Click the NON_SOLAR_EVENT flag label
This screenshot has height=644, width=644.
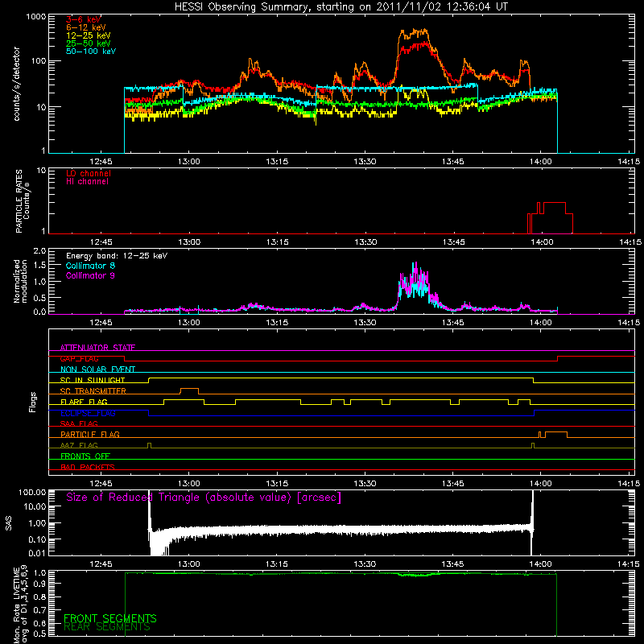click(97, 369)
